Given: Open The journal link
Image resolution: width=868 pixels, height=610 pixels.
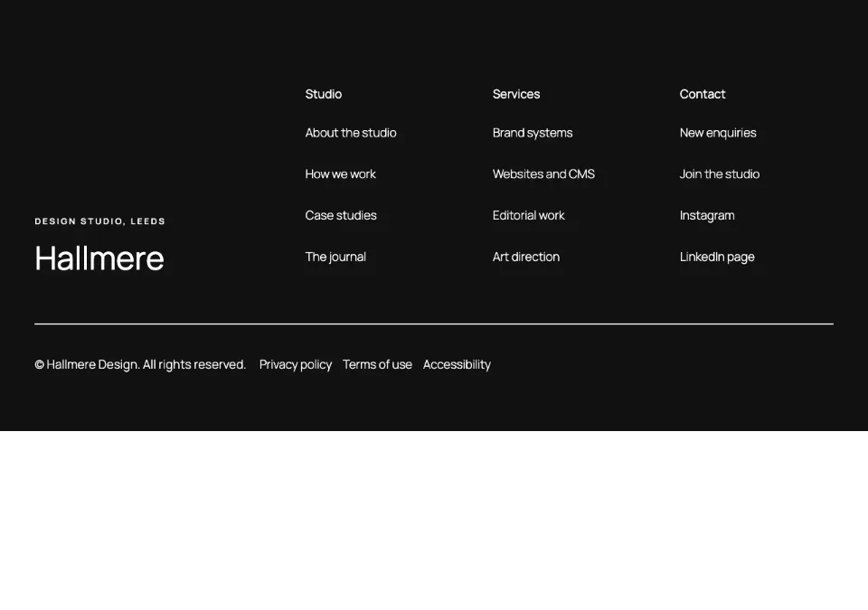Looking at the screenshot, I should 335,257.
